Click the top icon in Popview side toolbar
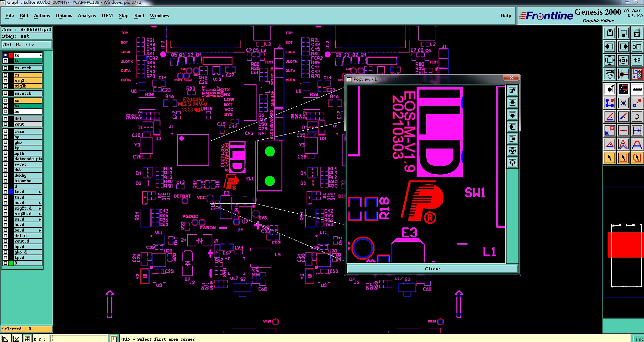Viewport: 644px width, 342px height. 512,91
